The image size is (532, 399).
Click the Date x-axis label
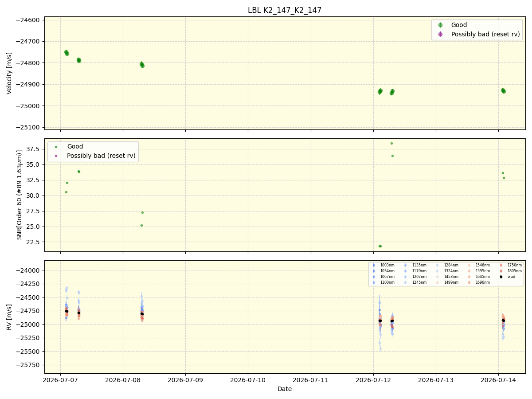click(x=285, y=389)
